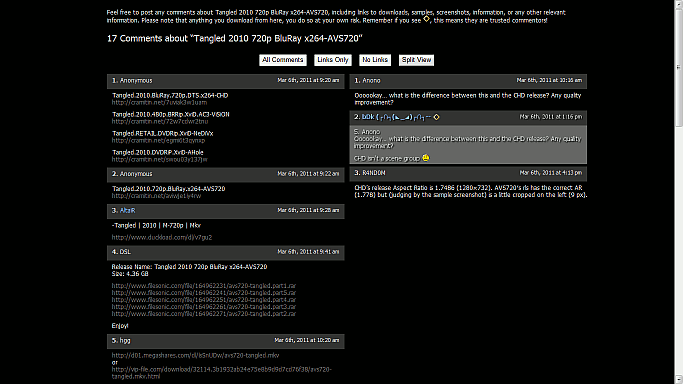Screen dimensions: 683x384
Task: Open the AltaiR commenter profile link
Action: pos(128,211)
